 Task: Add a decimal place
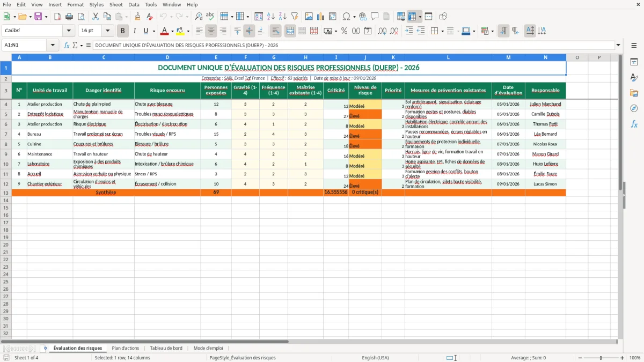click(382, 31)
